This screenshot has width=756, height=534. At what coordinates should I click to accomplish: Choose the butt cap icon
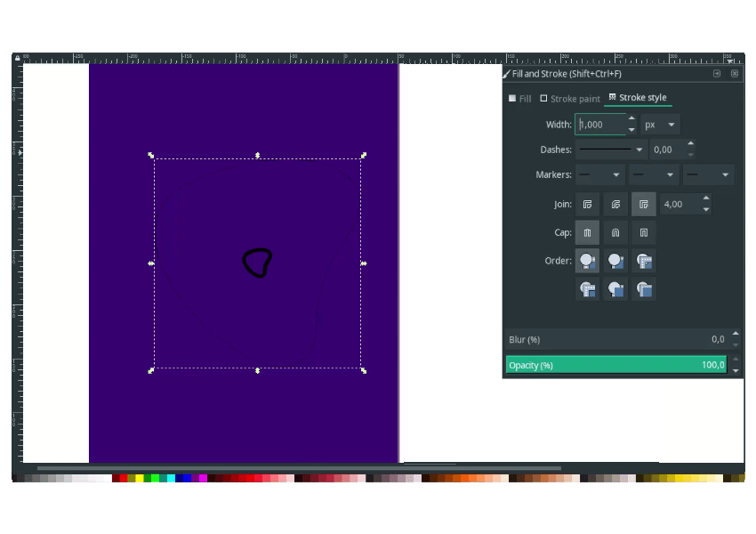(x=587, y=232)
